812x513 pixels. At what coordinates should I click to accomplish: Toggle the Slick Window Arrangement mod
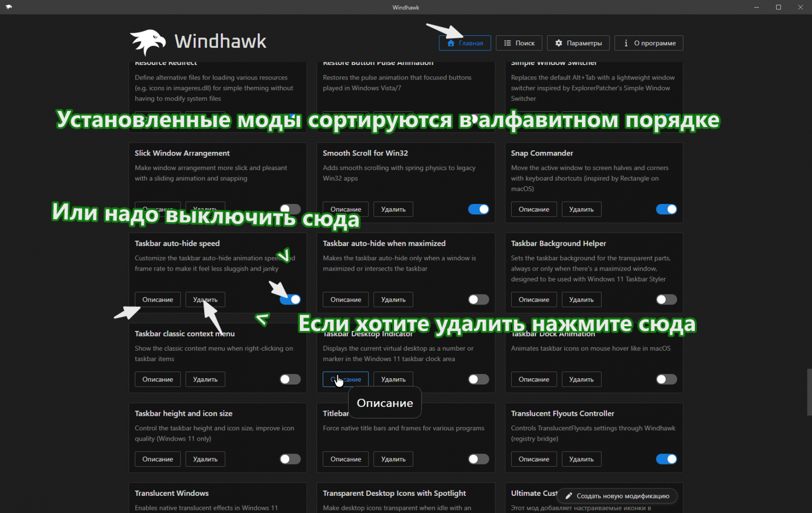(290, 209)
